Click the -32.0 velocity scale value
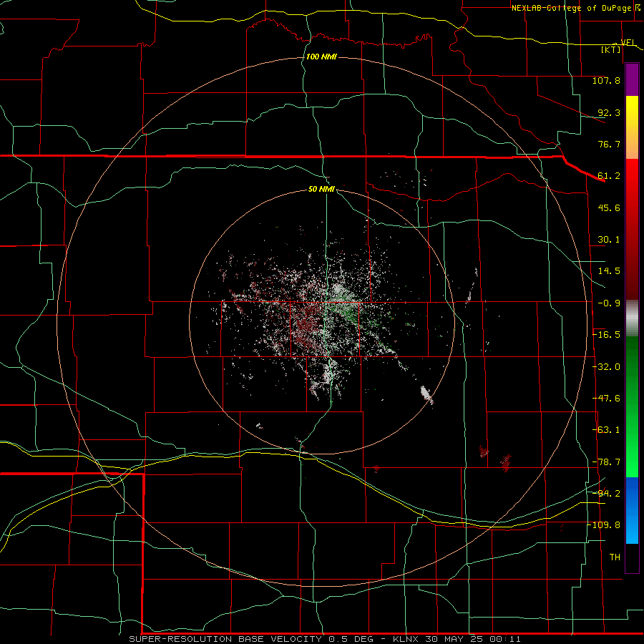Viewport: 644px width, 644px height. [x=606, y=367]
